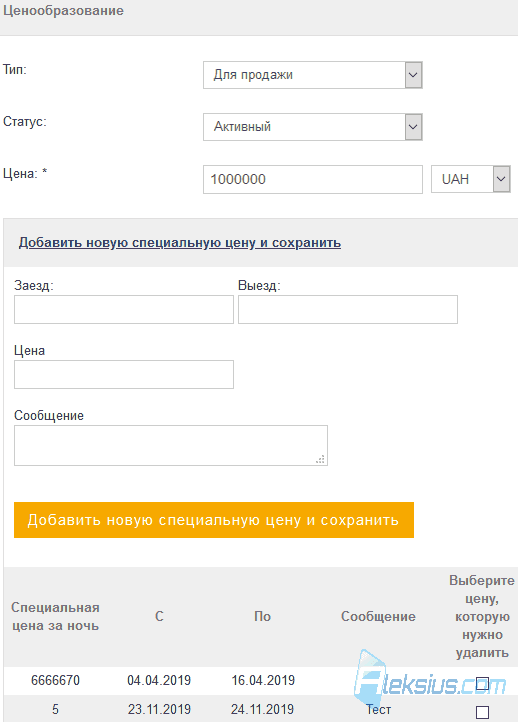Image resolution: width=518 pixels, height=722 pixels.
Task: Click the Тип: field label
Action: pos(15,70)
